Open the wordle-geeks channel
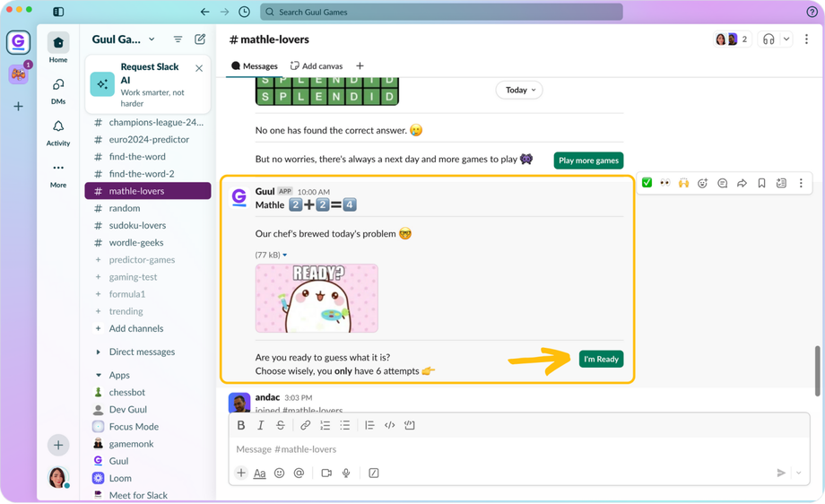Screen dimensions: 825x504 click(x=148, y=242)
